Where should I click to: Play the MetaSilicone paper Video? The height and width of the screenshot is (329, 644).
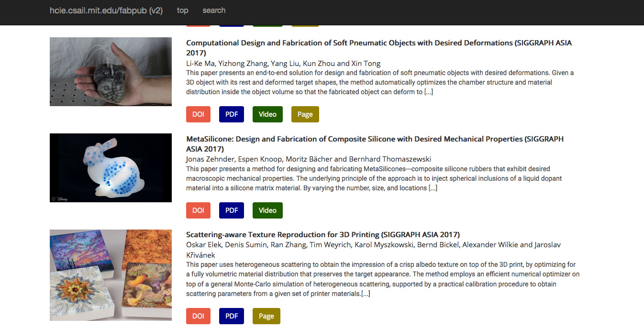(267, 210)
